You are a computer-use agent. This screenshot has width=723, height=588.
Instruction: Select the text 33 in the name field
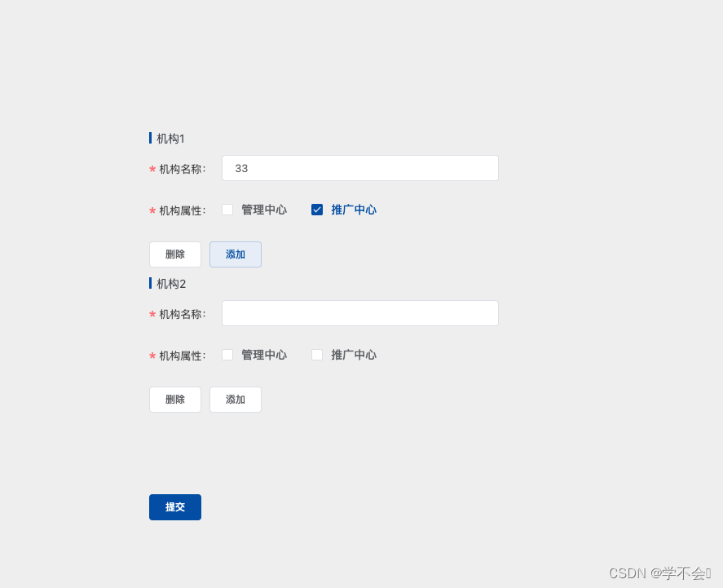click(240, 168)
